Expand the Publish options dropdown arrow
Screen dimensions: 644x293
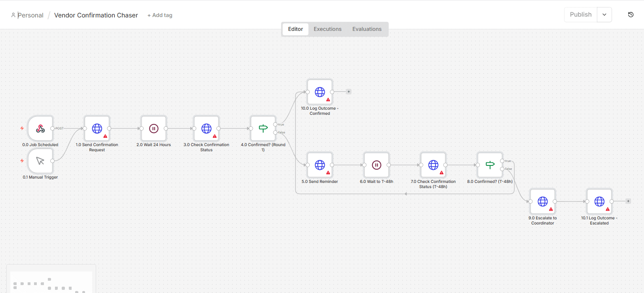(x=604, y=15)
